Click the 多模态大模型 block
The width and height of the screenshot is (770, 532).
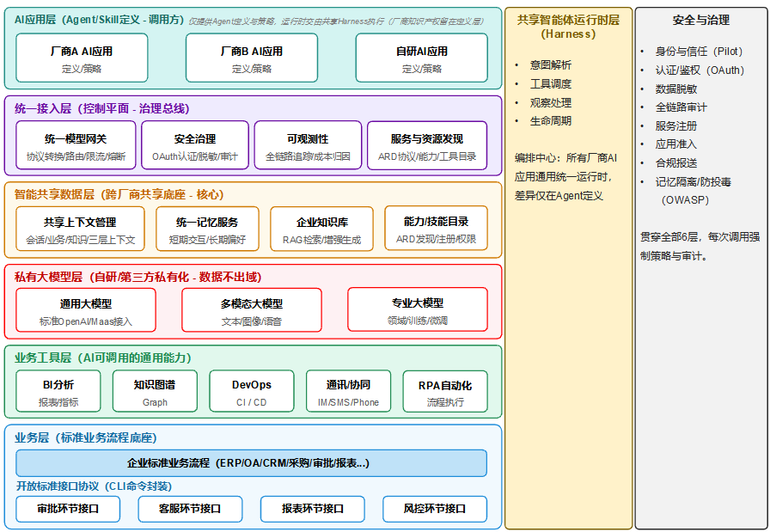pos(252,310)
